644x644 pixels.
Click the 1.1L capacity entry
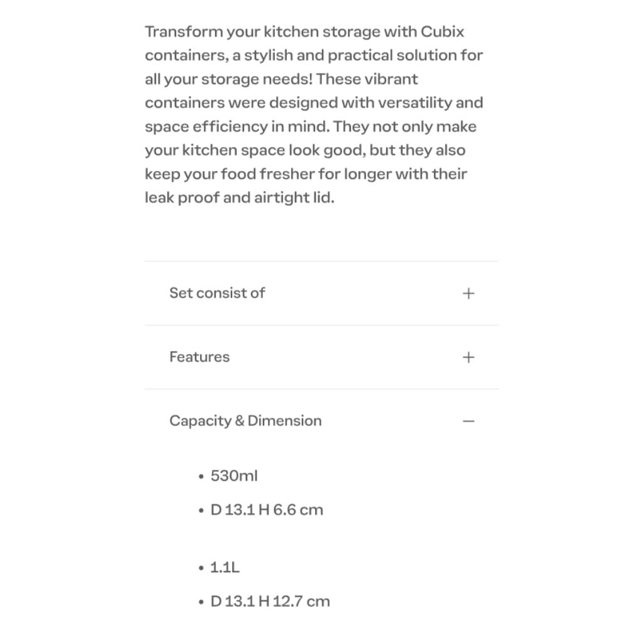click(225, 568)
